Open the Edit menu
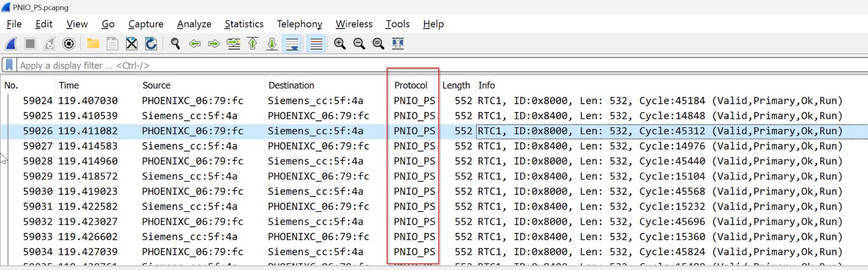Image resolution: width=868 pixels, height=270 pixels. (44, 24)
